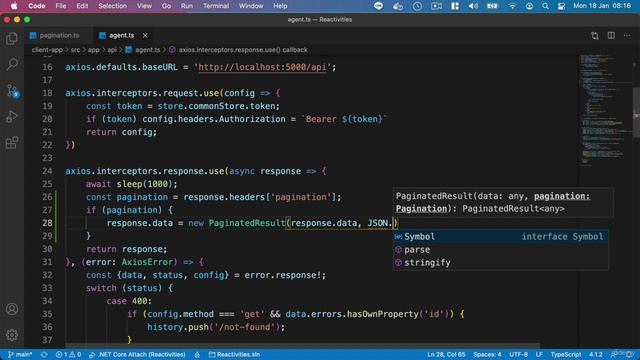This screenshot has height=360, width=640.
Task: Split the editor right
Action: tap(611, 36)
